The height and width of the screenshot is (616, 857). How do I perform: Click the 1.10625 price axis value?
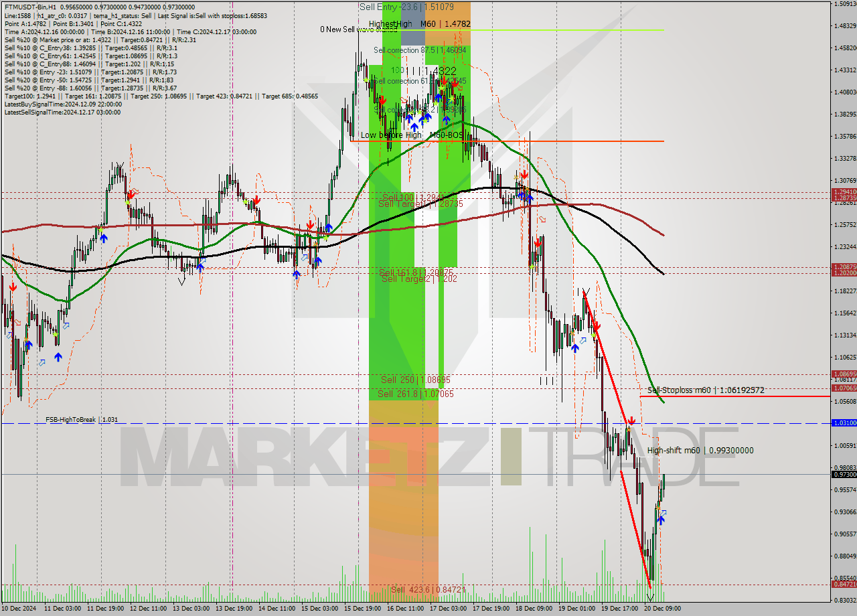pyautogui.click(x=846, y=357)
